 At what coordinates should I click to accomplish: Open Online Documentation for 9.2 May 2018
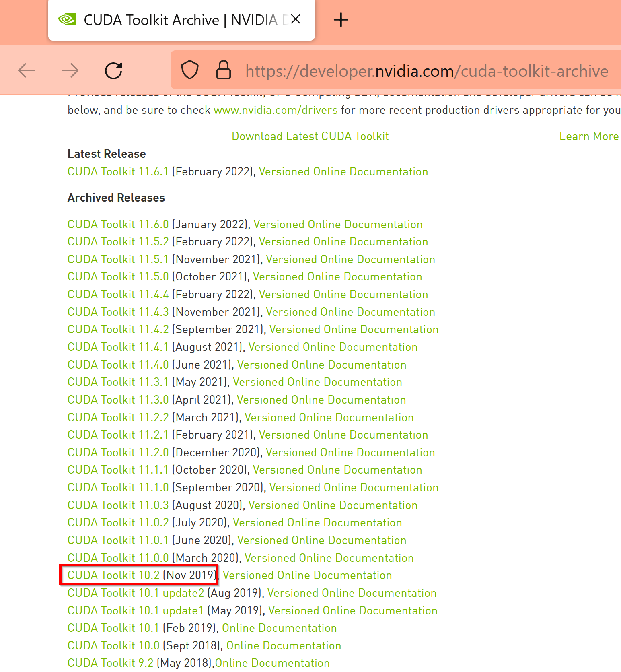pyautogui.click(x=272, y=663)
